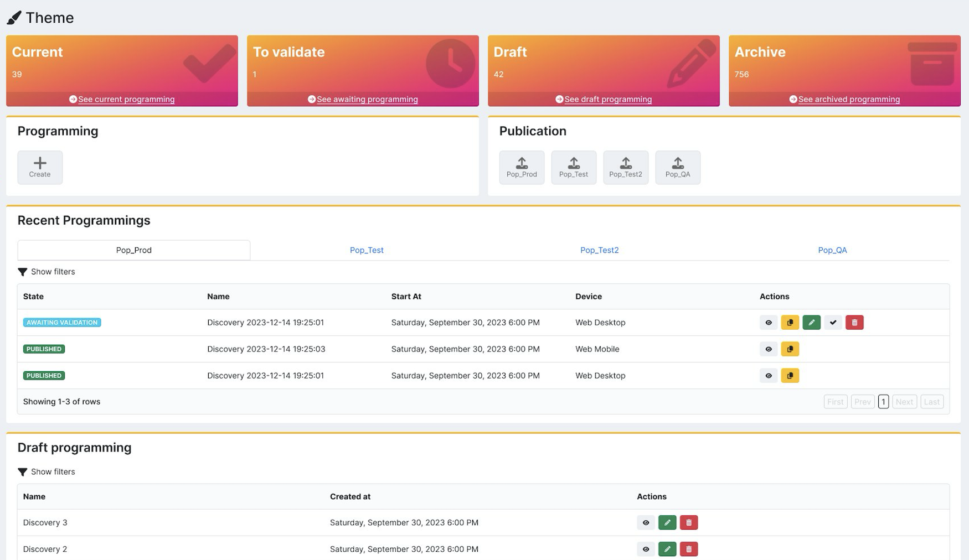The height and width of the screenshot is (560, 969).
Task: Select the Pop_Prod tab
Action: pyautogui.click(x=134, y=250)
